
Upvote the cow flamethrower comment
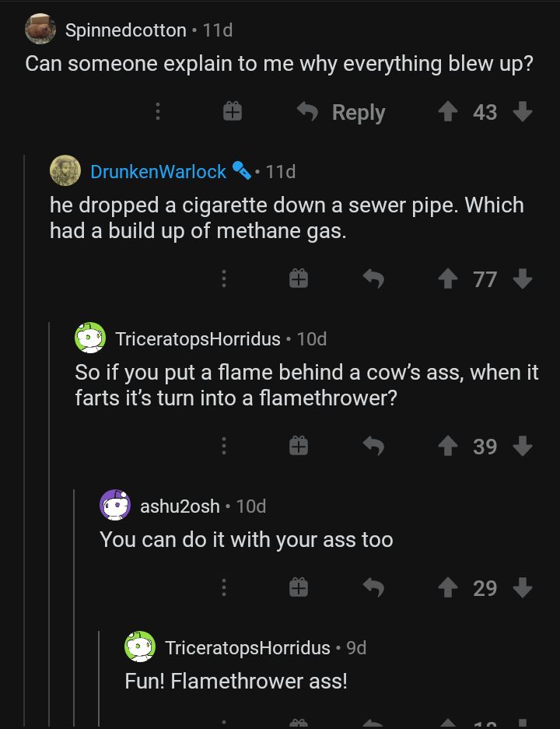[x=447, y=446]
